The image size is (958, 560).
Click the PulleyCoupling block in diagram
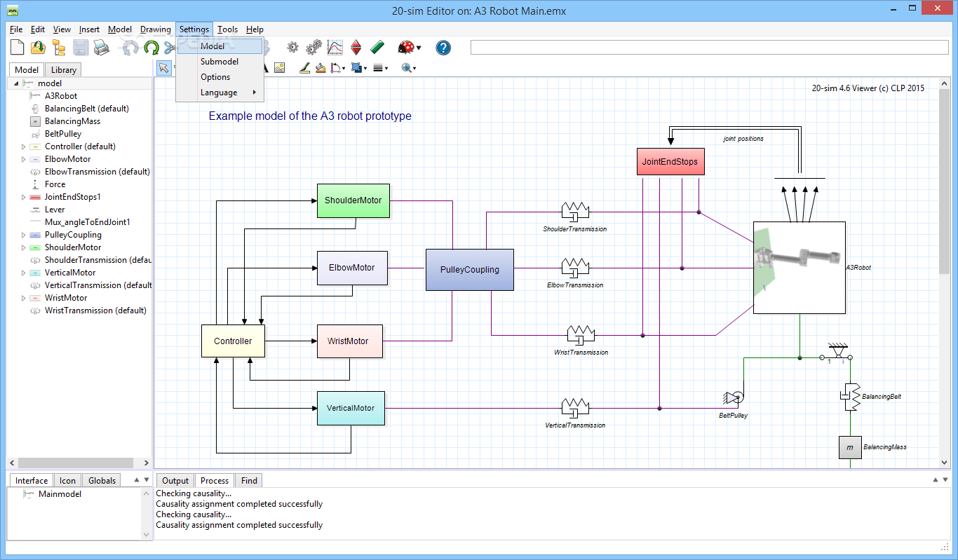click(x=470, y=270)
